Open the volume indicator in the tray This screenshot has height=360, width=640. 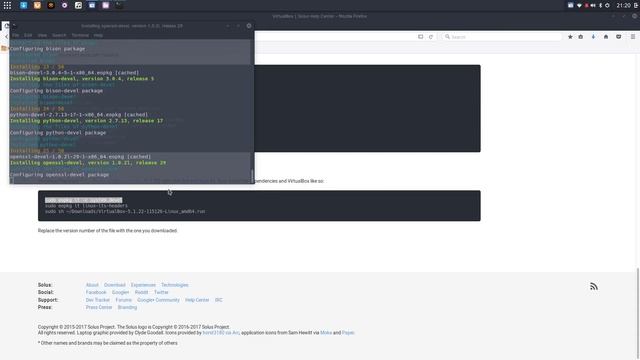point(593,5)
